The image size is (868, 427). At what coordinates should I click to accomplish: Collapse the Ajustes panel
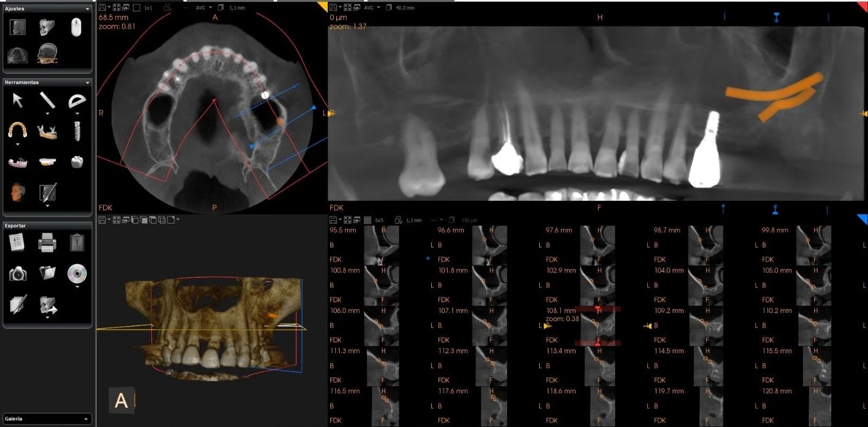[87, 9]
